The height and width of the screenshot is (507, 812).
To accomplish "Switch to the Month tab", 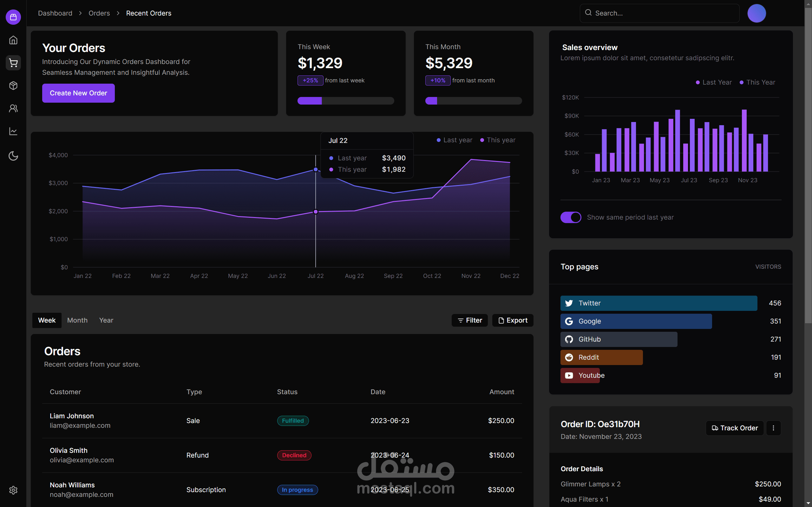I will pos(77,320).
